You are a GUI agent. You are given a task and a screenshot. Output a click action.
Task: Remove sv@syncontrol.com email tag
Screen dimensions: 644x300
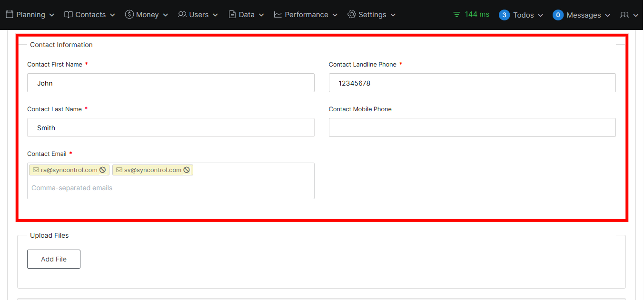(x=187, y=170)
